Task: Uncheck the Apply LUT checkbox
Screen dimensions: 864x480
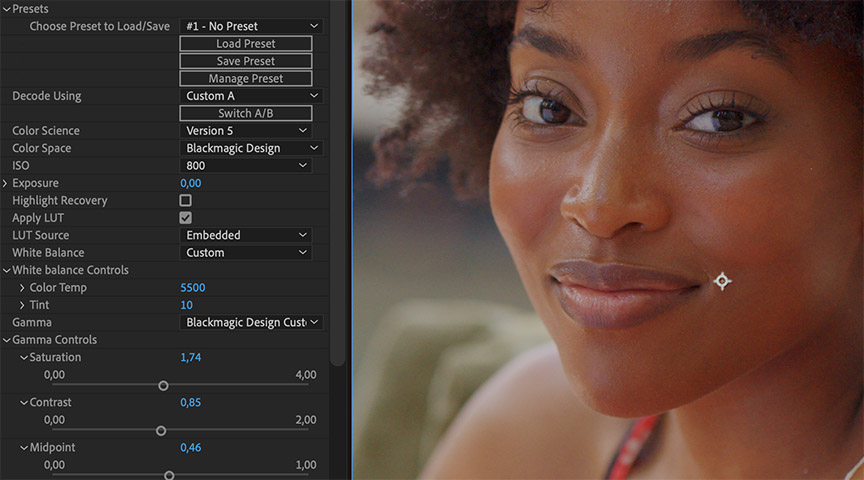Action: tap(185, 218)
